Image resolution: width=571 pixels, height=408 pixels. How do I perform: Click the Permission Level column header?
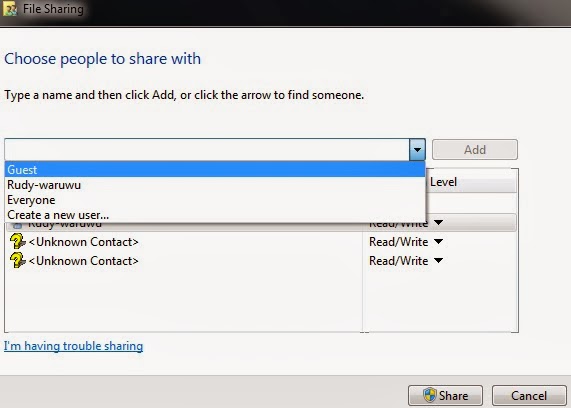pyautogui.click(x=471, y=182)
